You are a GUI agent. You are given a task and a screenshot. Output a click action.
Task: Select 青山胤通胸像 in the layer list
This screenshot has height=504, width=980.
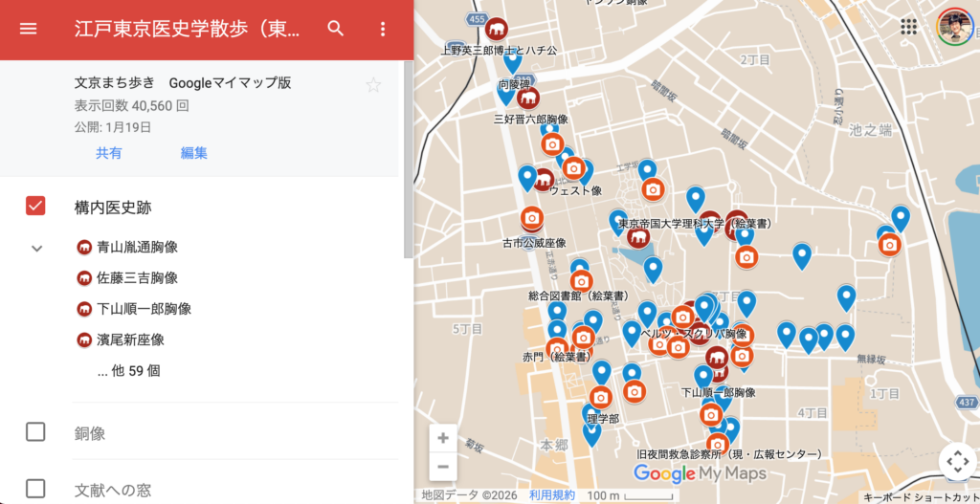point(137,248)
